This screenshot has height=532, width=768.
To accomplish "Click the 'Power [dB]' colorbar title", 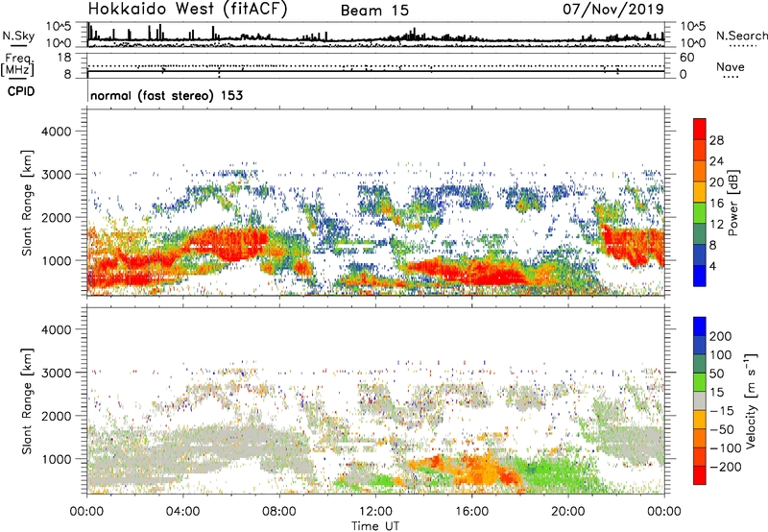I will click(x=733, y=203).
